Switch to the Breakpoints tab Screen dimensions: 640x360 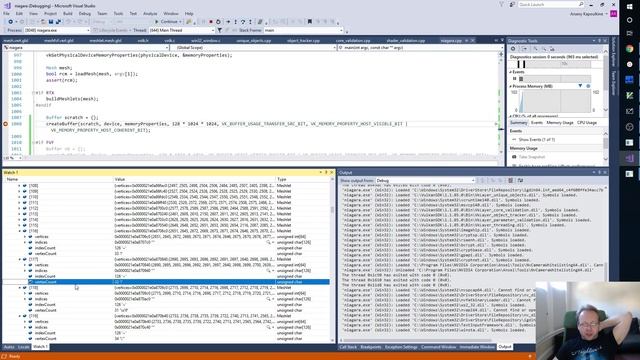(x=371, y=347)
